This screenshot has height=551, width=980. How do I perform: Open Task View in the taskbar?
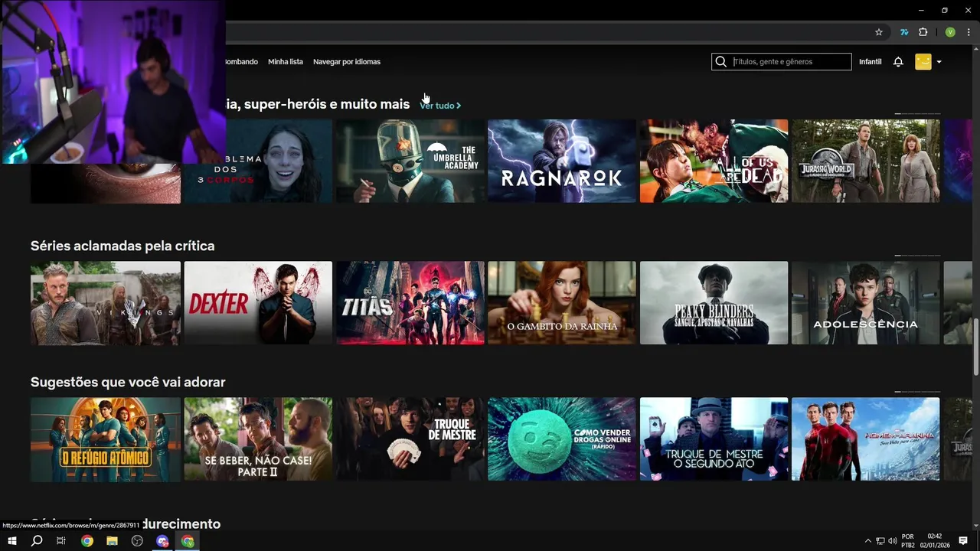[61, 541]
